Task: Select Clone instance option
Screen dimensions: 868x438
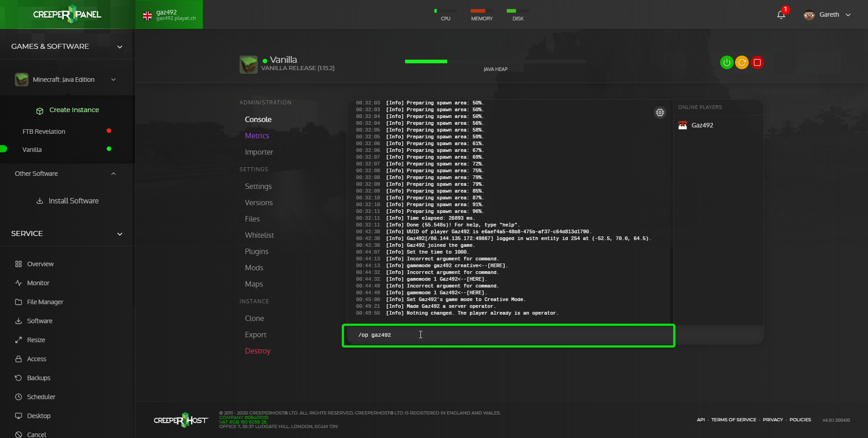Action: coord(255,318)
